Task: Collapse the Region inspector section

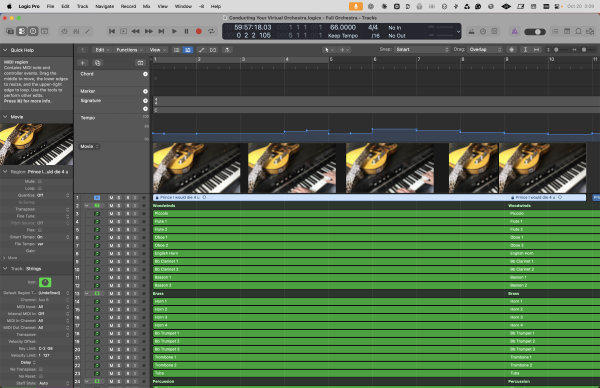Action: point(5,172)
